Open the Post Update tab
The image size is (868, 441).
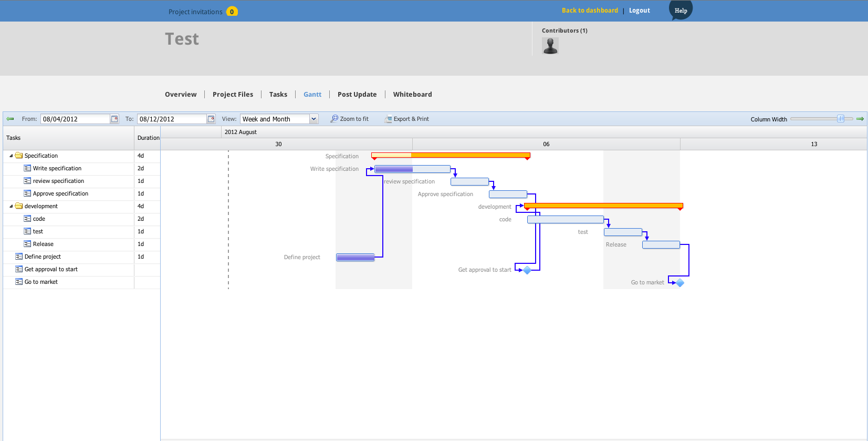coord(357,95)
